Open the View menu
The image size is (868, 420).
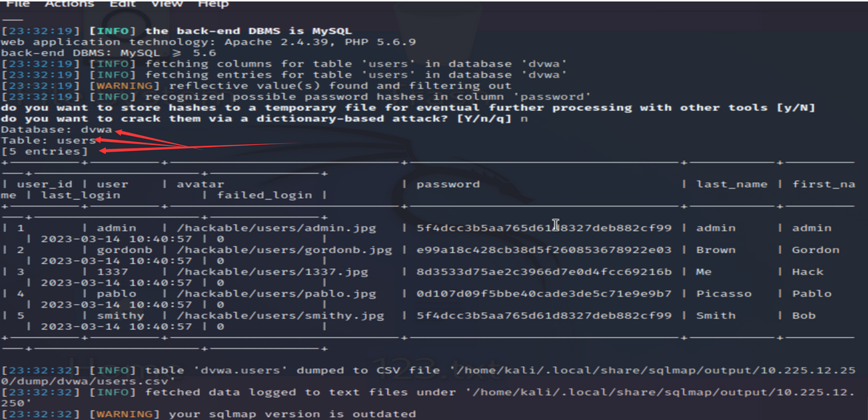pos(166,4)
